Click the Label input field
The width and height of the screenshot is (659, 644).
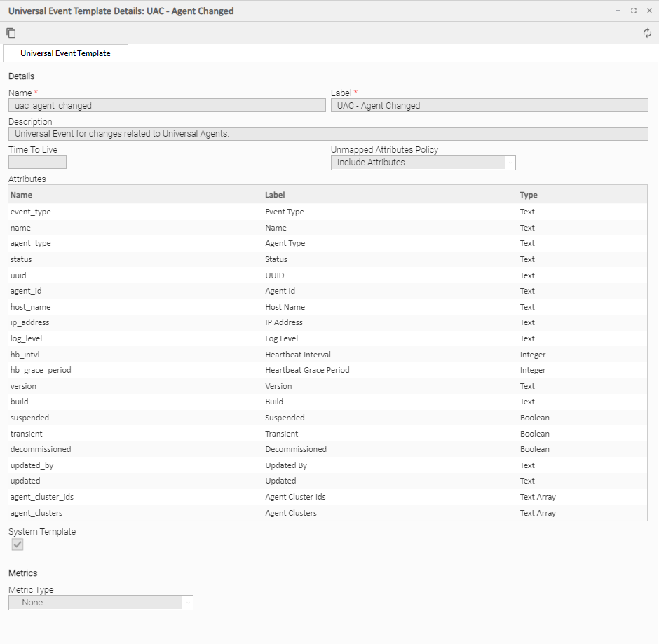tap(489, 106)
